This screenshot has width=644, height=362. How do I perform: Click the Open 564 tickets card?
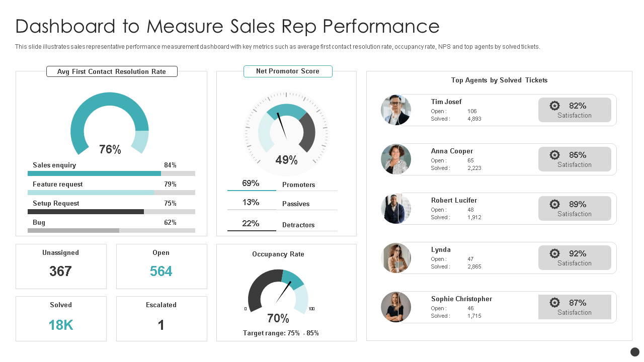coord(162,266)
